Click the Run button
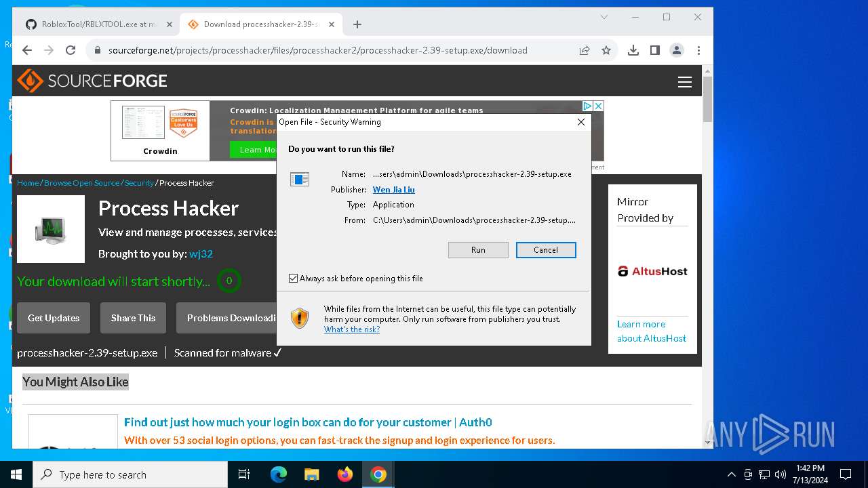 [478, 250]
